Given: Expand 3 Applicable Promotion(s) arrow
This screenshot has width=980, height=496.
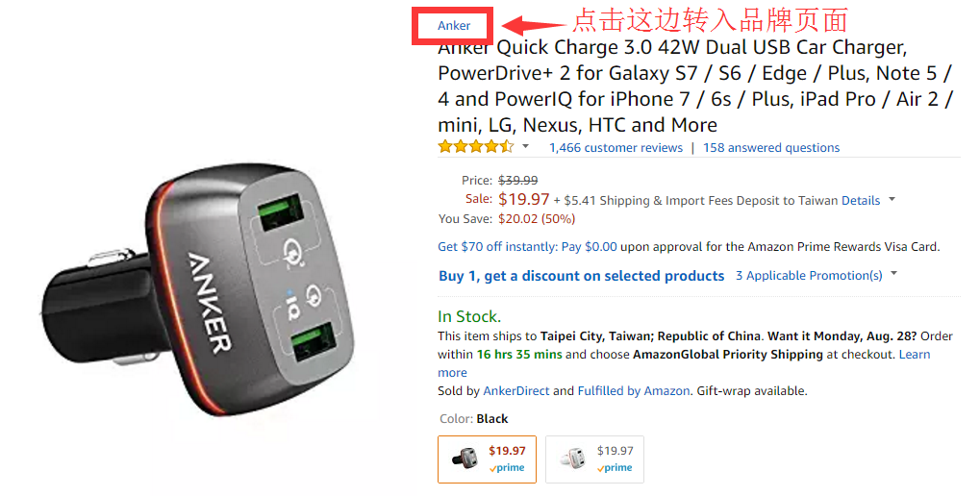Looking at the screenshot, I should [893, 274].
